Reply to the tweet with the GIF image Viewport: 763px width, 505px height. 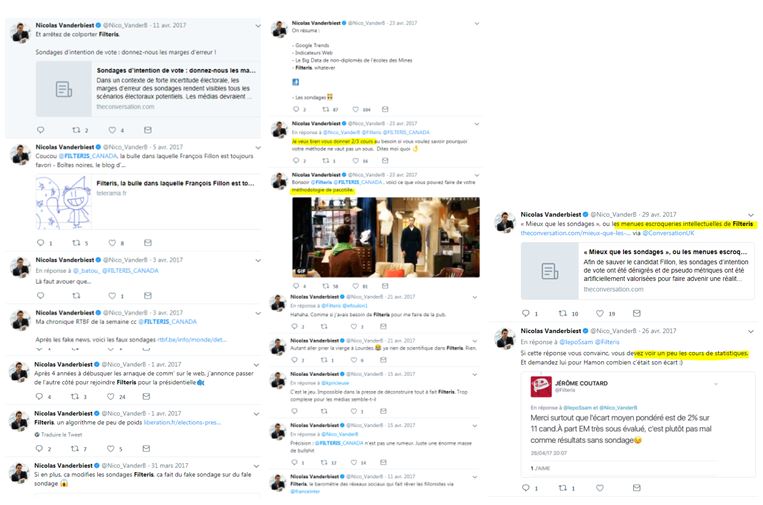pyautogui.click(x=296, y=286)
